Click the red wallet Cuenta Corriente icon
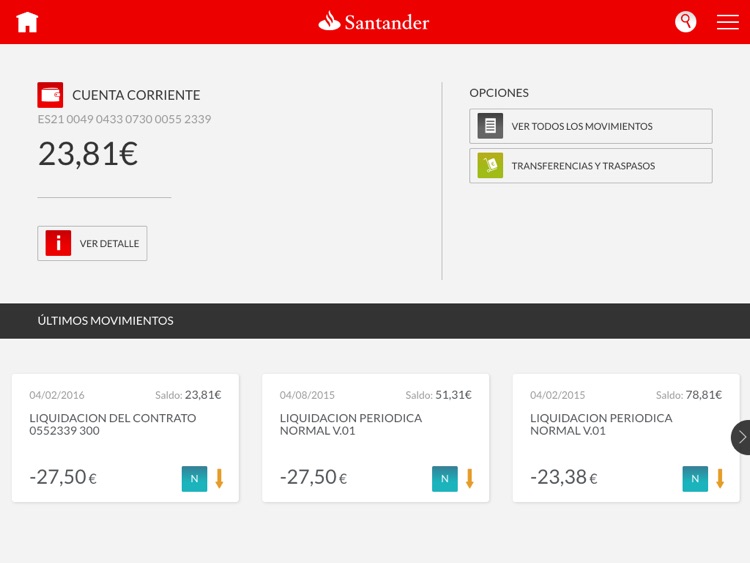Screen dimensions: 750x563 [x=50, y=95]
